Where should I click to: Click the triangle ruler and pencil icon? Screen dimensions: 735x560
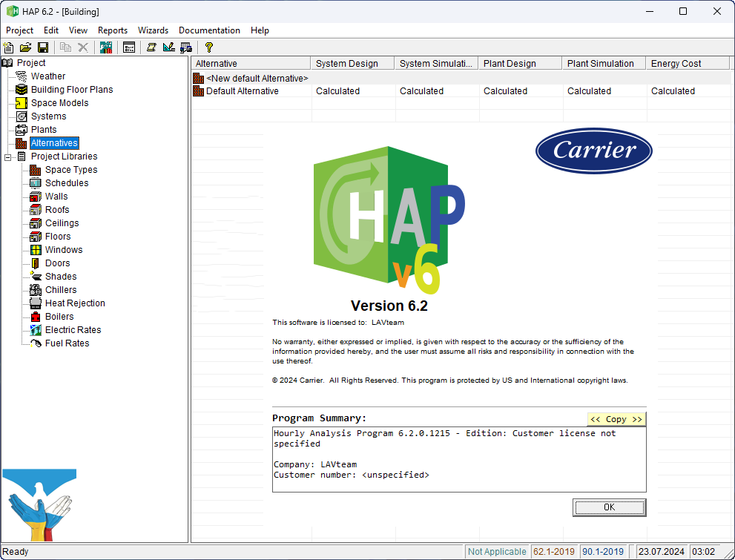pos(169,47)
